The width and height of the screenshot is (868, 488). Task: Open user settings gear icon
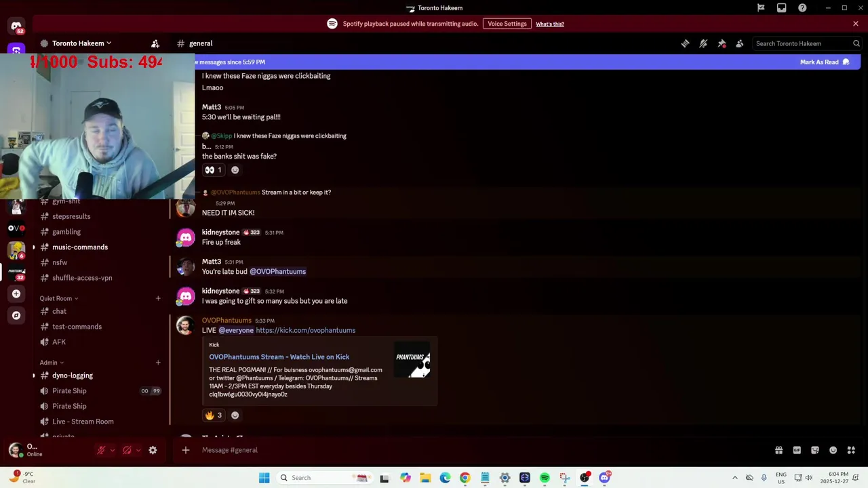click(x=153, y=450)
